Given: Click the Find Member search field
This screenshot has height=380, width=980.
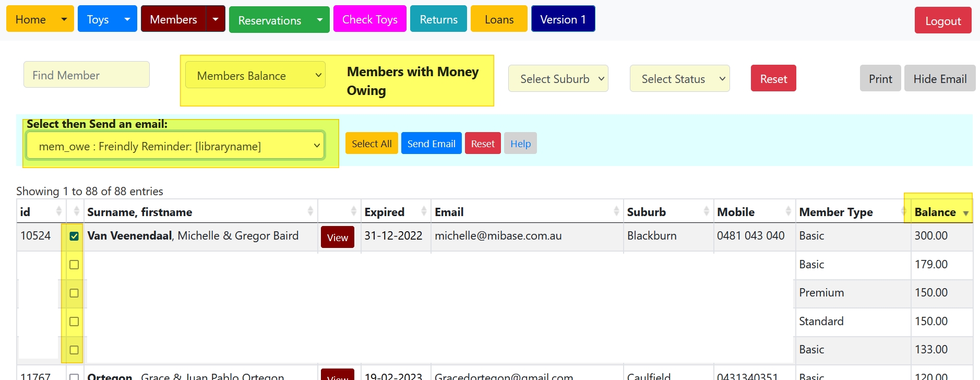Looking at the screenshot, I should click(87, 75).
